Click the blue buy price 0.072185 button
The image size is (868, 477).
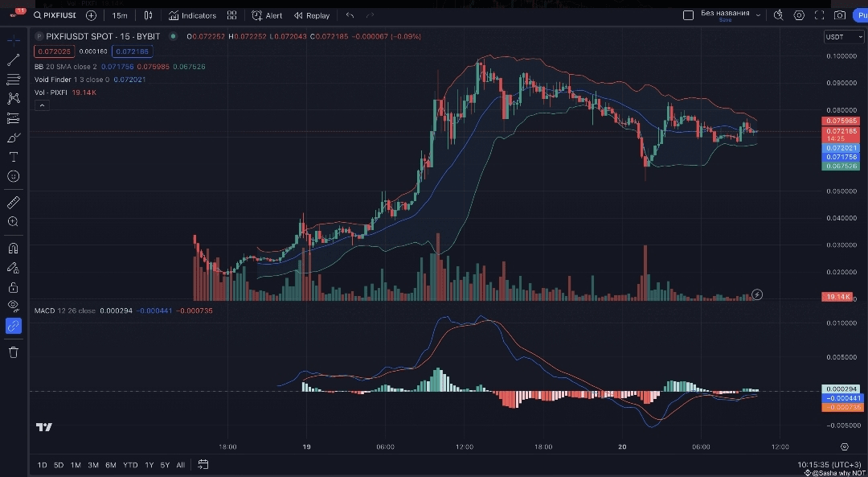click(133, 51)
